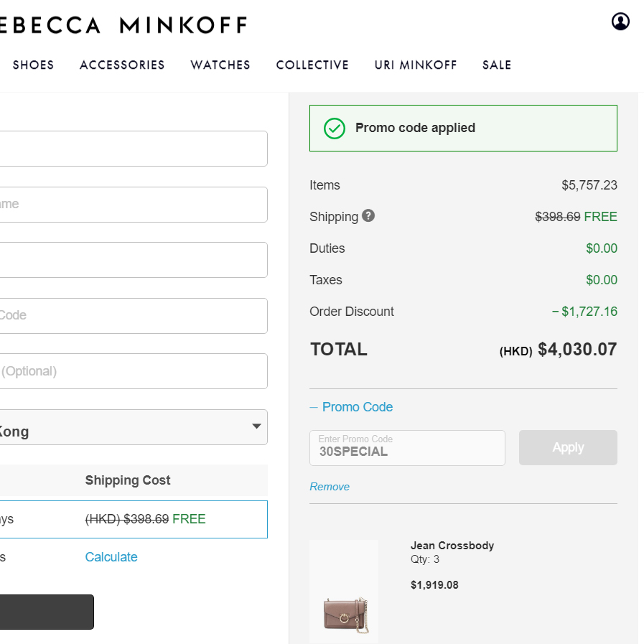The image size is (644, 644).
Task: Click the Calculate shipping link
Action: (x=111, y=557)
